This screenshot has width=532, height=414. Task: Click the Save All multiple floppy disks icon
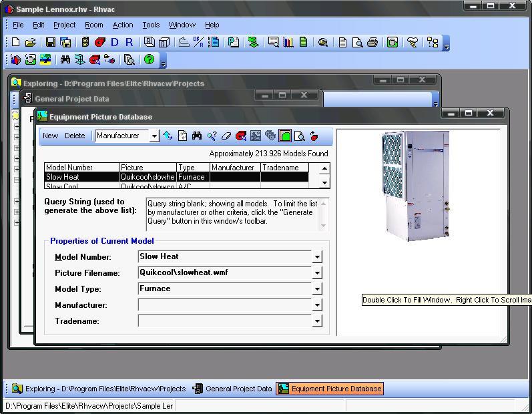[x=65, y=42]
